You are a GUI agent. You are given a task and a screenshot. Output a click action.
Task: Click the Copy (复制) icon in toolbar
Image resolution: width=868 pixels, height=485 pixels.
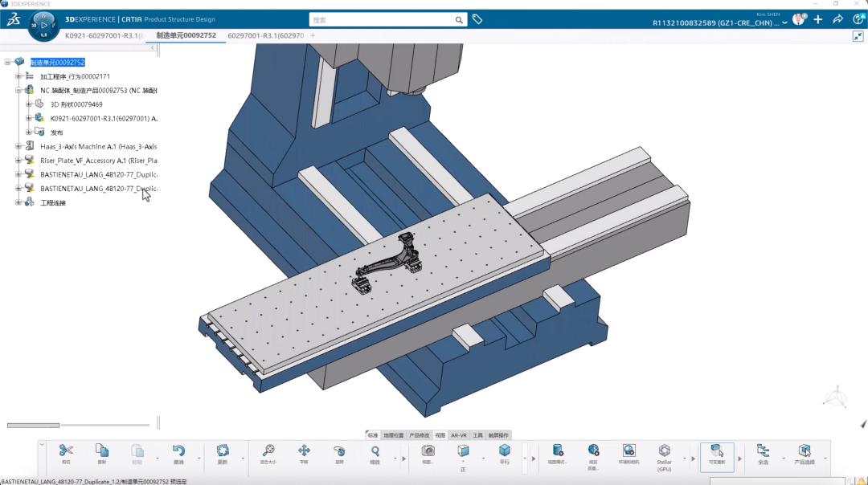pyautogui.click(x=101, y=452)
